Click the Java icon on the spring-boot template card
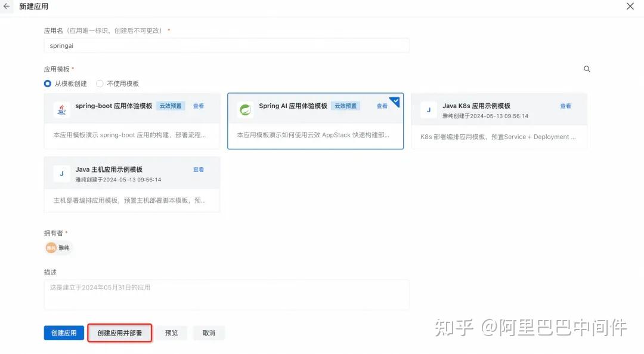This screenshot has height=354, width=644. tap(61, 110)
